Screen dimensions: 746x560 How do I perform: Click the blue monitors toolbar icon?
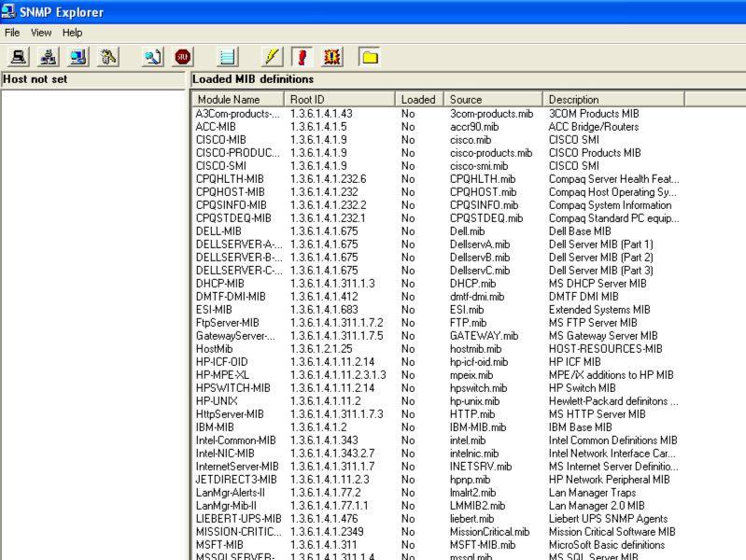click(78, 57)
